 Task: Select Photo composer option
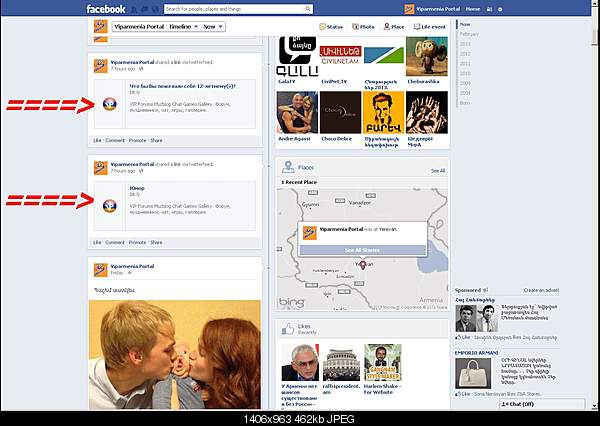click(x=363, y=26)
